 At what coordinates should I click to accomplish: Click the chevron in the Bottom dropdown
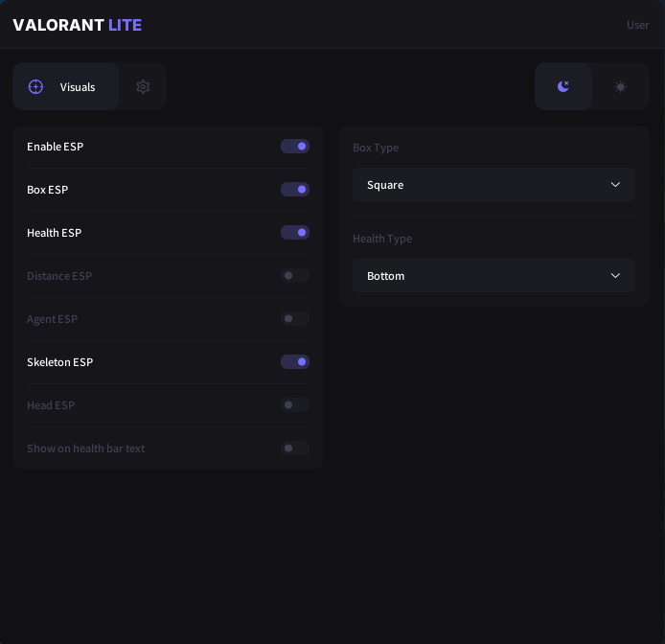[x=615, y=276]
